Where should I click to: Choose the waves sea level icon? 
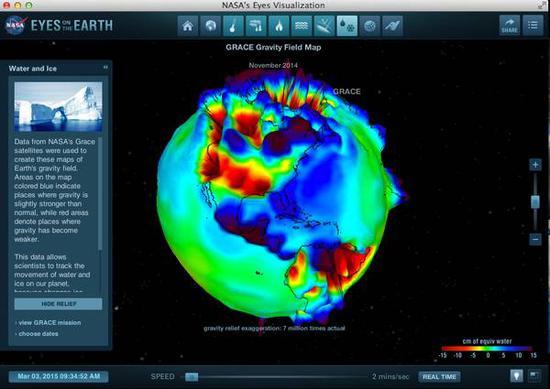[x=301, y=26]
